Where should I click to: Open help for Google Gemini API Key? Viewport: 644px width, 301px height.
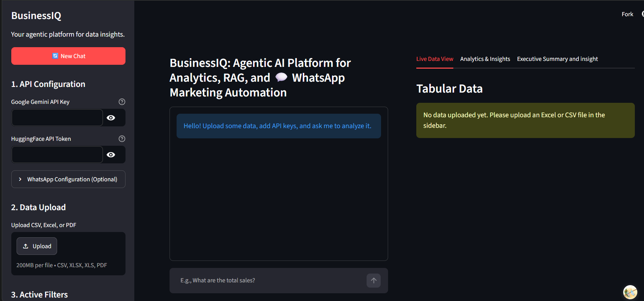click(x=122, y=102)
